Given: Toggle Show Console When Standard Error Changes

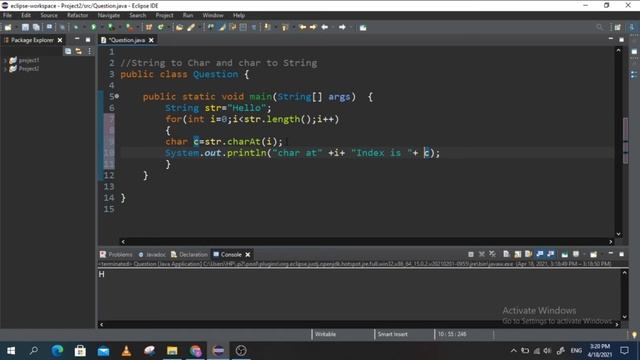Looking at the screenshot, I should pyautogui.click(x=551, y=254).
